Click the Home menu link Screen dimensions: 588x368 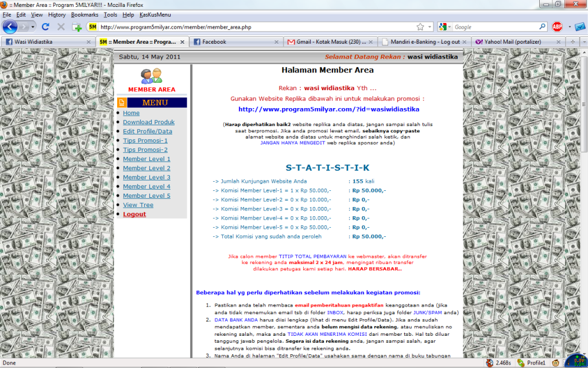click(131, 113)
